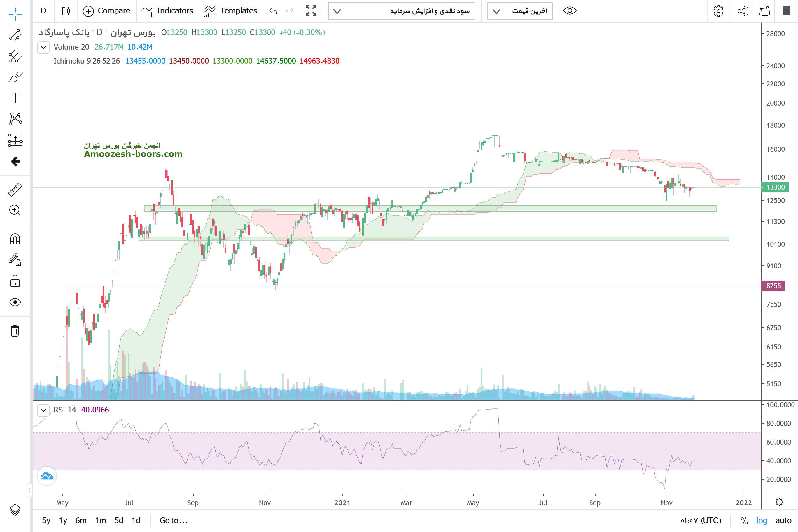Pick the ruler measure tool
The height and width of the screenshot is (532, 798).
15,189
